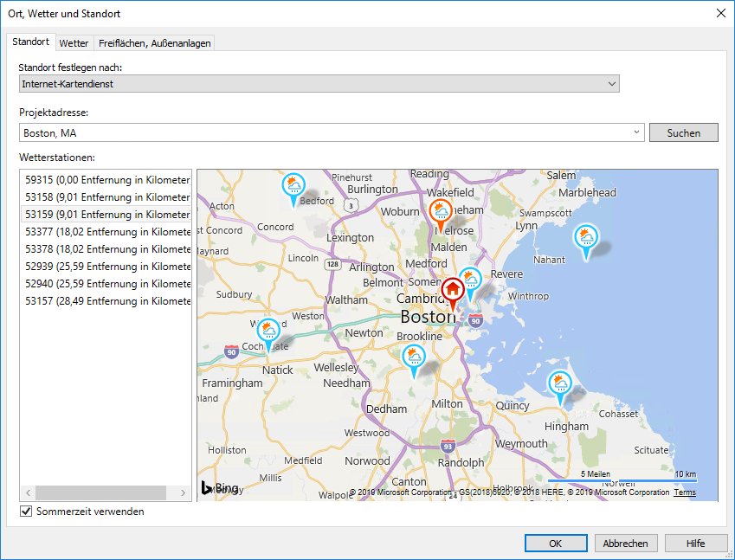Select weather station 53377 in the list
Image resolution: width=735 pixels, height=560 pixels.
coord(106,232)
